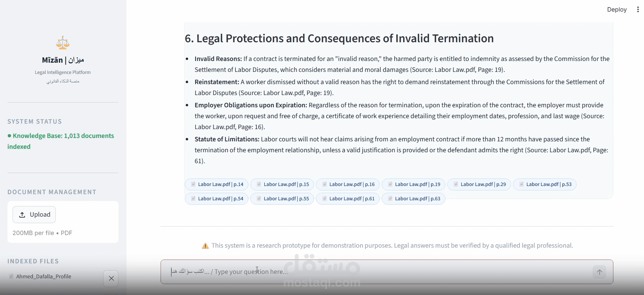This screenshot has width=644, height=295.
Task: Click the document icon on p.55 chip
Action: (x=259, y=199)
